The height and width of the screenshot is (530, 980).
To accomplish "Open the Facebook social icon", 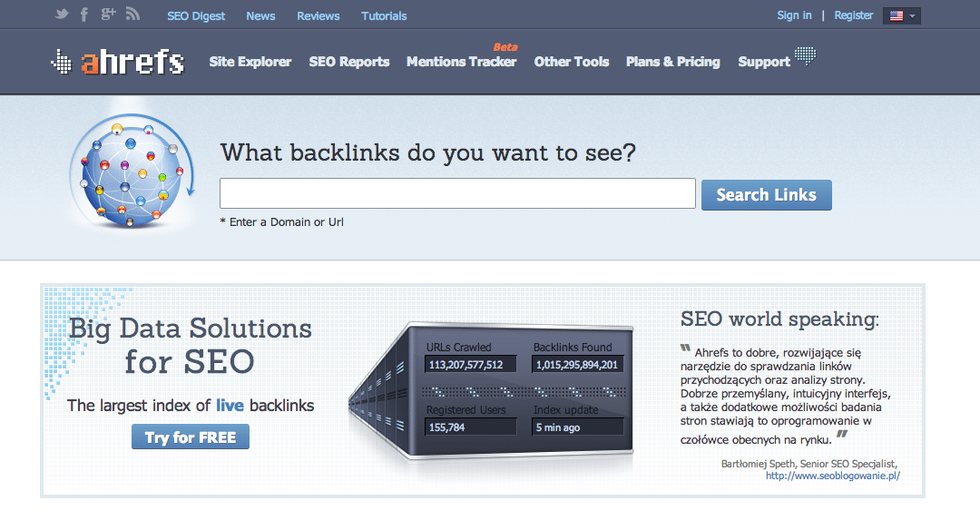I will 84,15.
